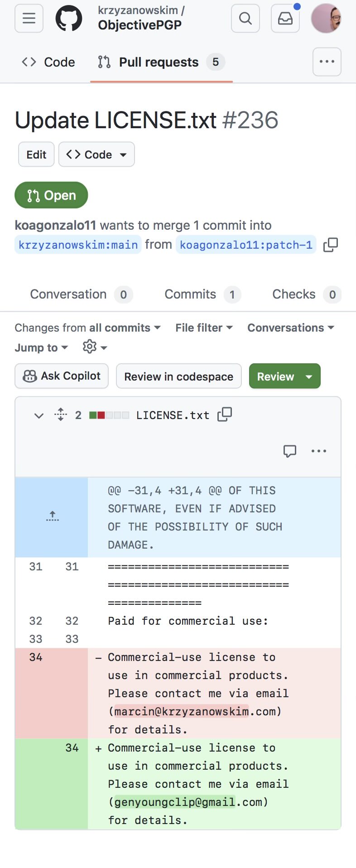Viewport: 356px width, 868px height.
Task: Open the Changes from all commits dropdown
Action: pyautogui.click(x=88, y=328)
